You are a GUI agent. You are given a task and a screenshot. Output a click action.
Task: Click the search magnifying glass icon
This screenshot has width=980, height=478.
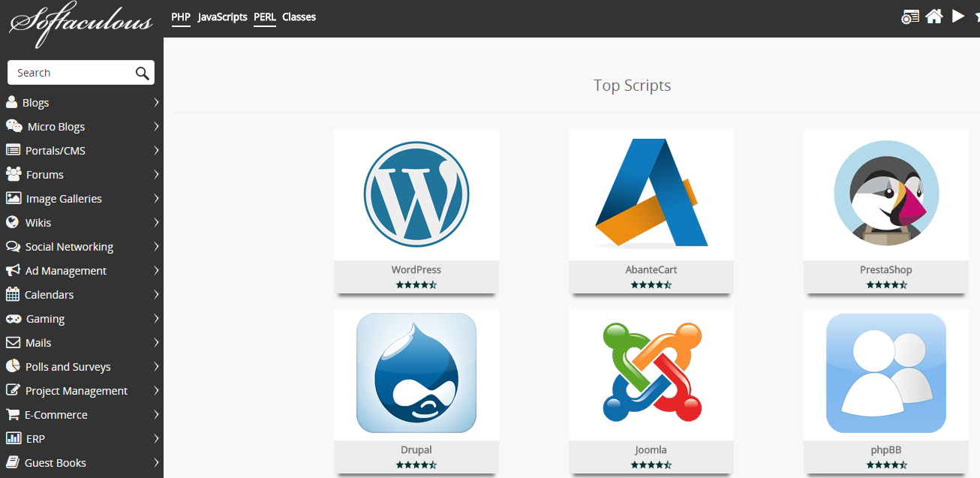click(143, 73)
